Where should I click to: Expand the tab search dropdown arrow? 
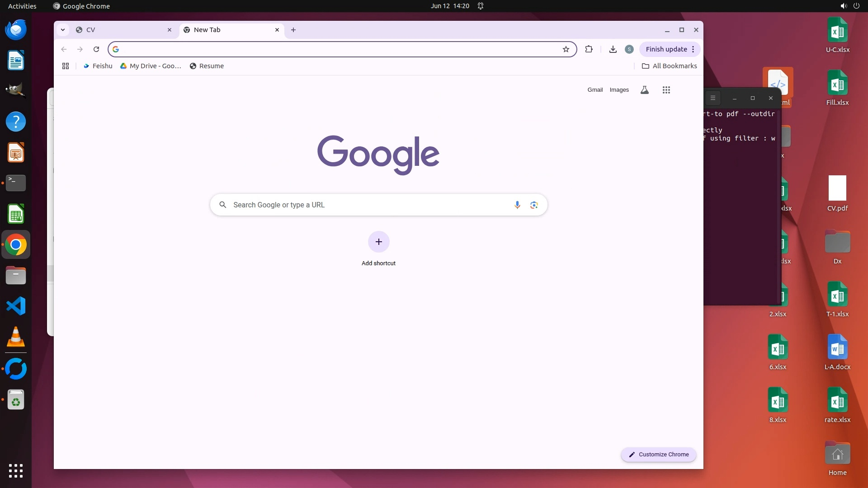click(x=63, y=30)
